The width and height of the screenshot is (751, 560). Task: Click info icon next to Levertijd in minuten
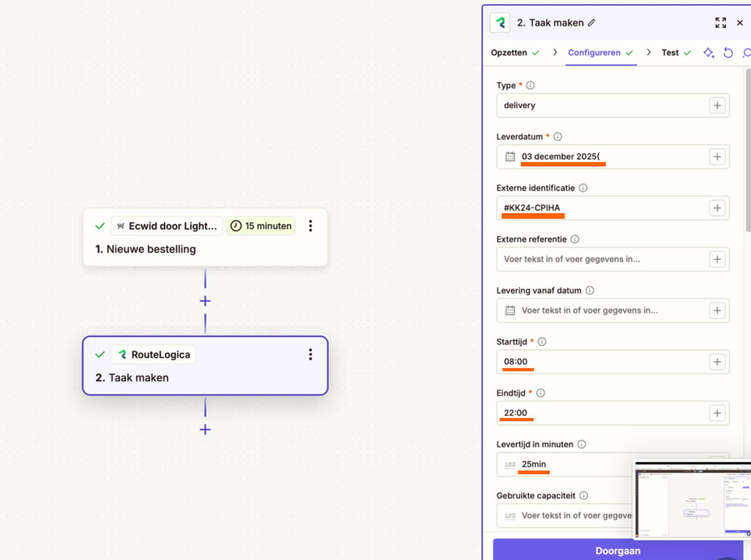[582, 445]
